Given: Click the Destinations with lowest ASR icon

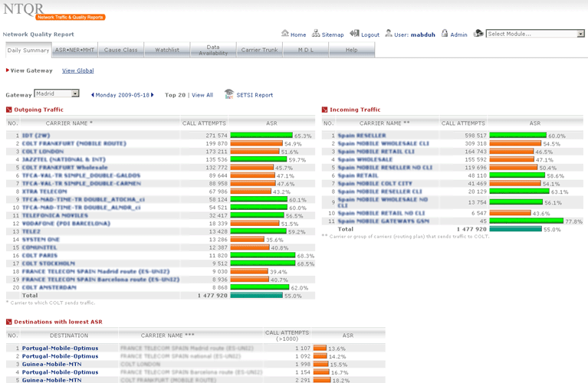Looking at the screenshot, I should (x=9, y=322).
